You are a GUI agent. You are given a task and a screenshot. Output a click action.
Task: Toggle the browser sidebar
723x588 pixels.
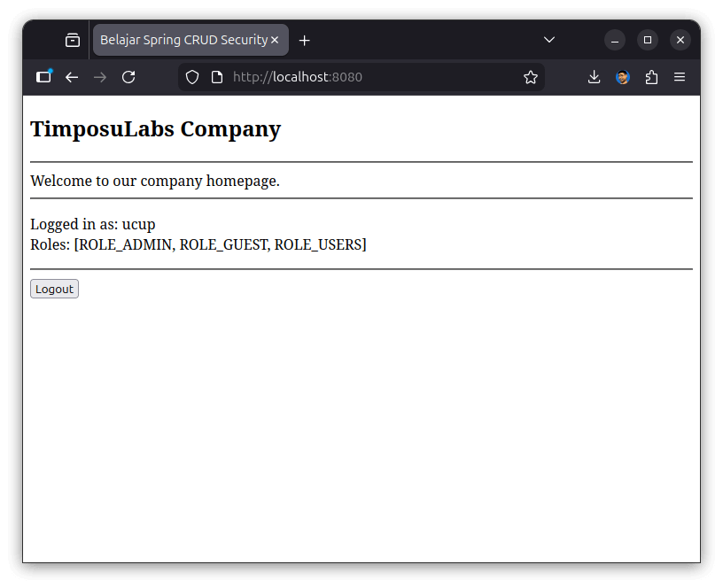(x=43, y=77)
